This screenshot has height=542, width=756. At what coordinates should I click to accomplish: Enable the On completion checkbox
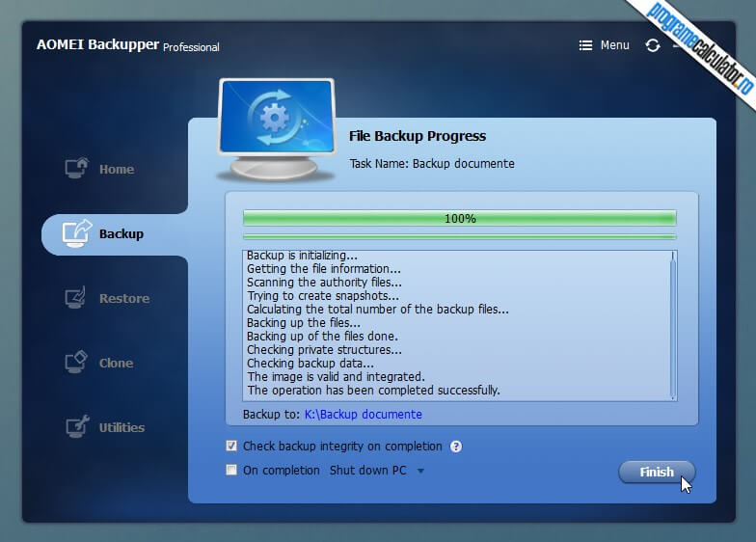coord(231,470)
